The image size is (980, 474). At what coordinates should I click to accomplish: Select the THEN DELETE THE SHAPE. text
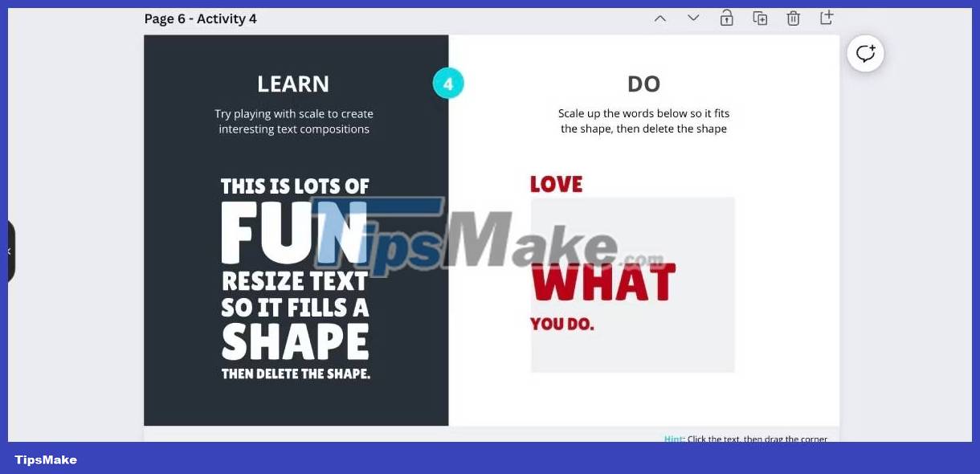296,373
